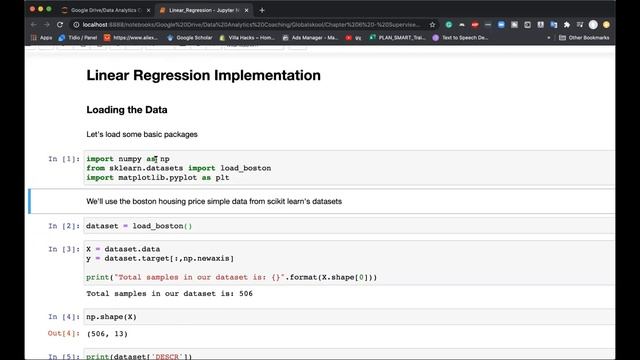
Task: Click the Loading the Data heading
Action: [x=127, y=110]
